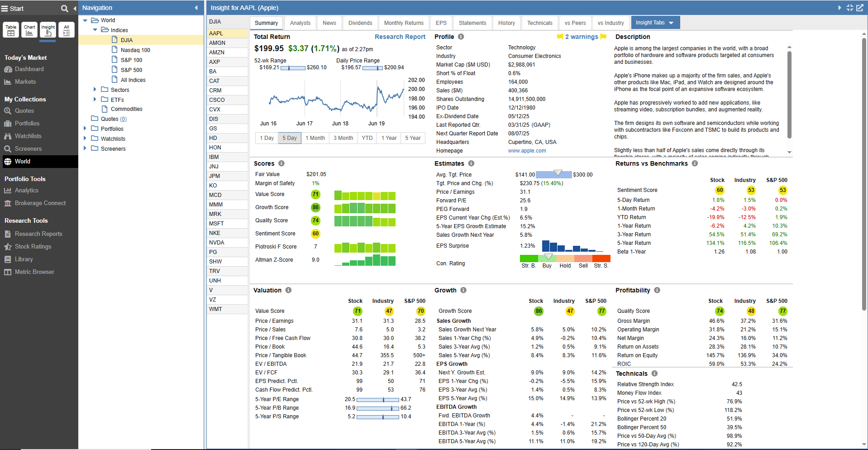Viewport: 868px width, 450px height.
Task: Click Returns vs Benchmarks info icon
Action: [695, 163]
